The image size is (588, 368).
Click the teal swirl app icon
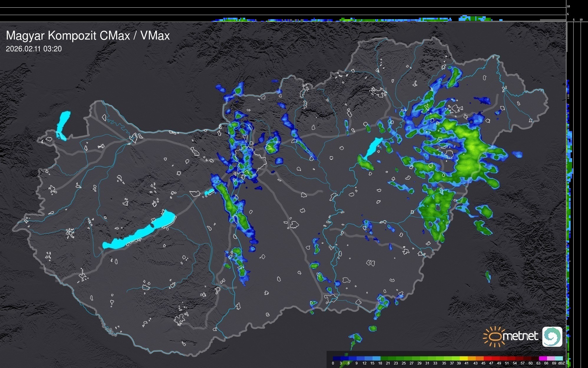click(x=552, y=336)
